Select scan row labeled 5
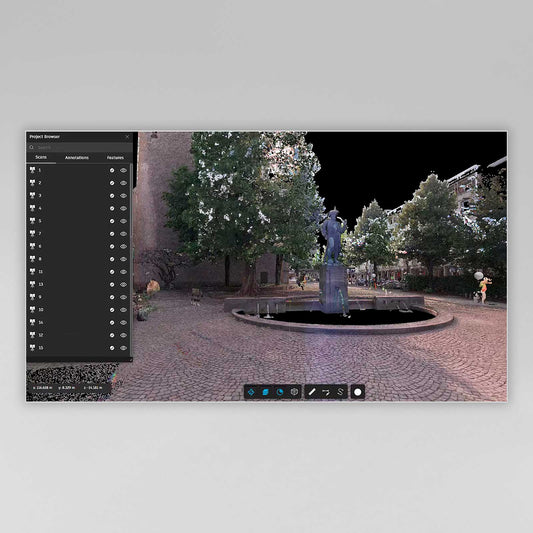Viewport: 533px width, 533px height. 78,221
